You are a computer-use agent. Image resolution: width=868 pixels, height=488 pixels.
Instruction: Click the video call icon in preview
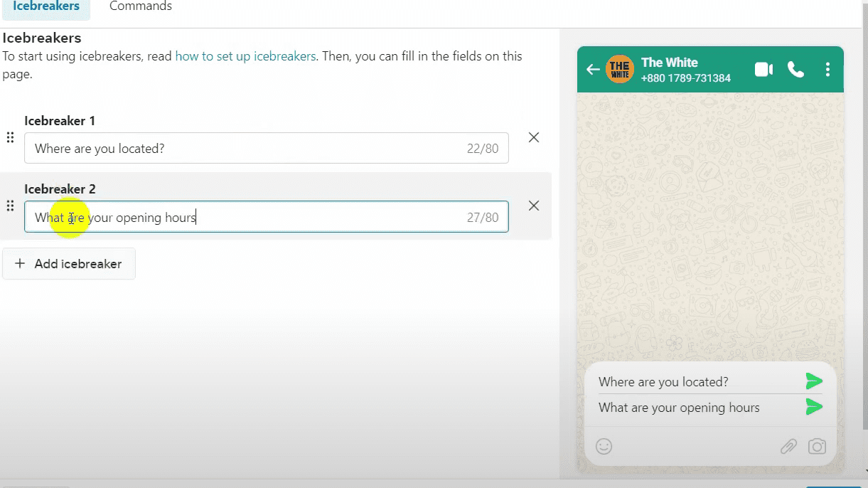coord(763,70)
